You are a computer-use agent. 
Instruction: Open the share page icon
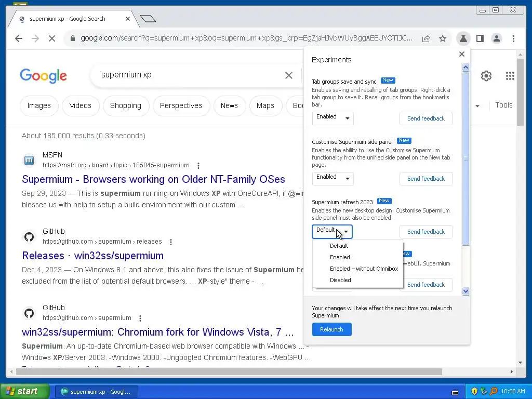click(x=426, y=38)
